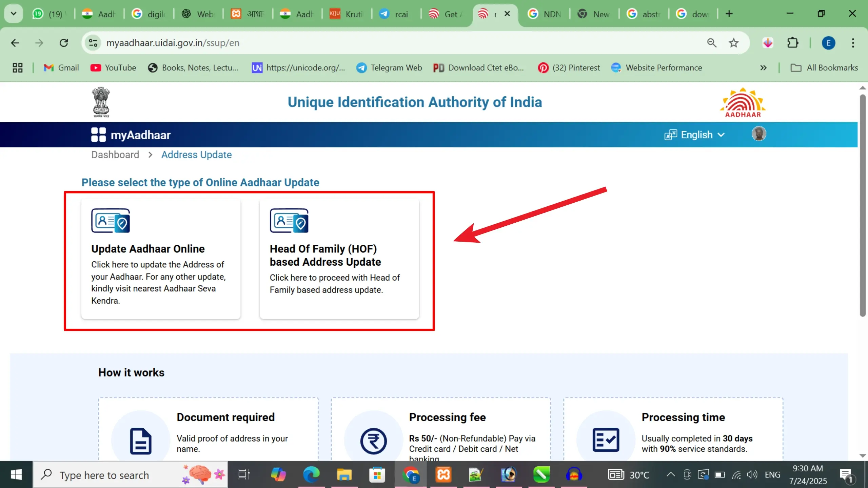This screenshot has width=868, height=488.
Task: Click the 30°C weather widget
Action: tap(628, 475)
